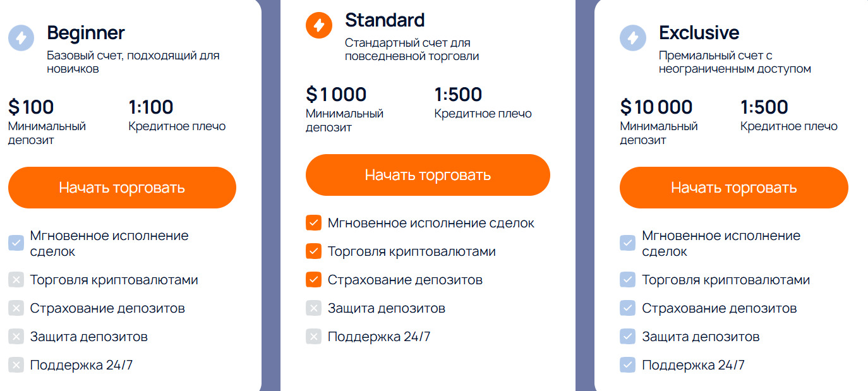
Task: Click 'Начать торговать' under the Exclusive plan
Action: [734, 188]
